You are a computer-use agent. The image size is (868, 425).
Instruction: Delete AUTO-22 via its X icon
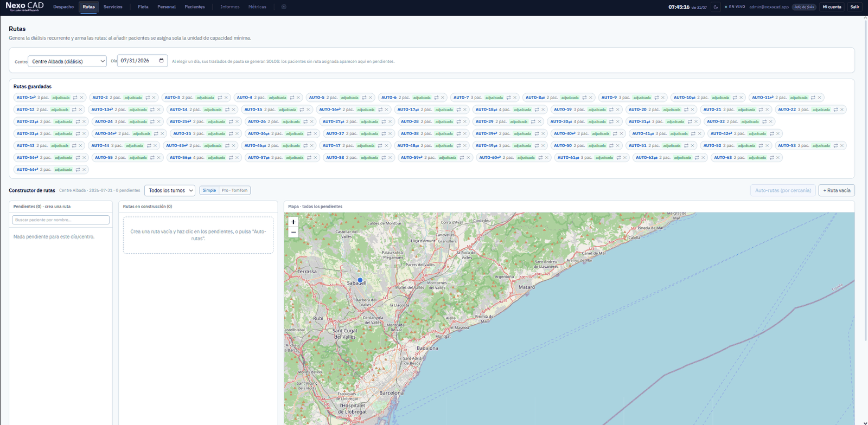coord(842,110)
